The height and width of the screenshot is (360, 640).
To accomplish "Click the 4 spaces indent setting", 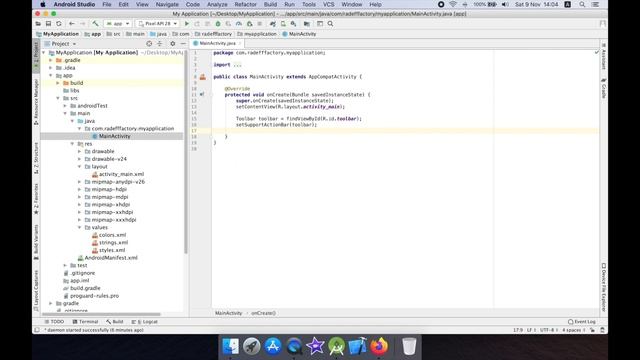I will tap(573, 330).
